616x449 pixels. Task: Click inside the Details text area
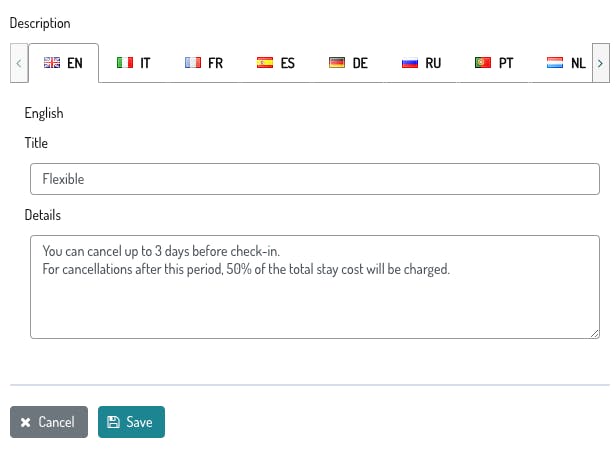pos(315,287)
